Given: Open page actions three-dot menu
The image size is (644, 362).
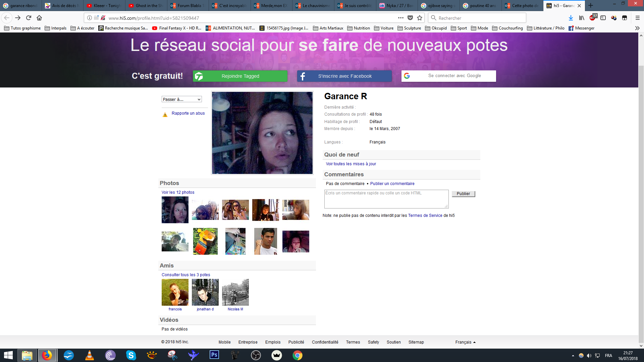Looking at the screenshot, I should click(x=400, y=18).
